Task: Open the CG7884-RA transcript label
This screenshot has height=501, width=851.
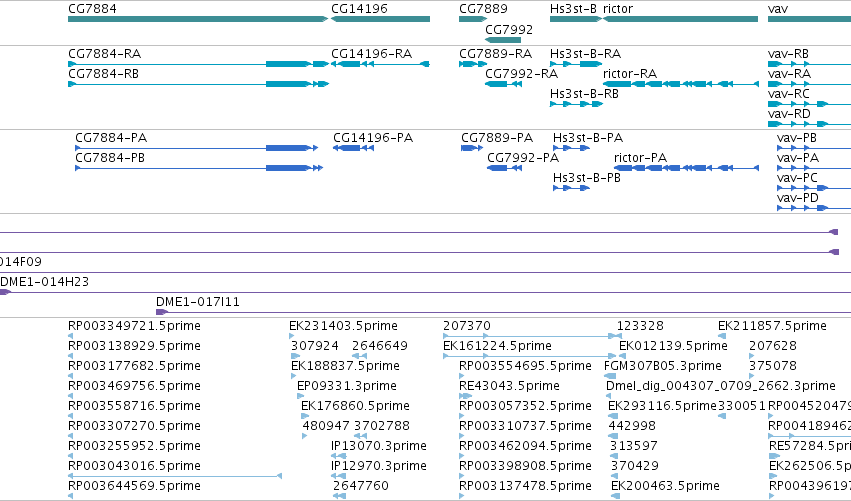Action: click(105, 54)
